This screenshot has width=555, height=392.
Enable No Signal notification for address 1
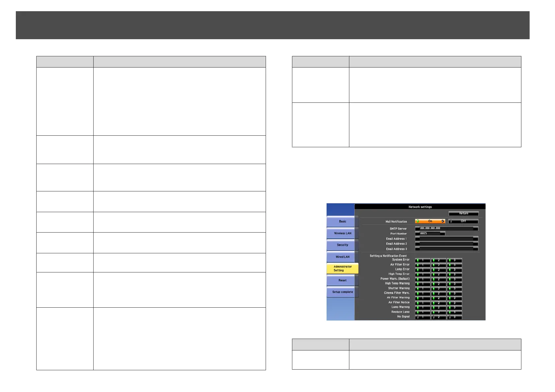pyautogui.click(x=423, y=317)
